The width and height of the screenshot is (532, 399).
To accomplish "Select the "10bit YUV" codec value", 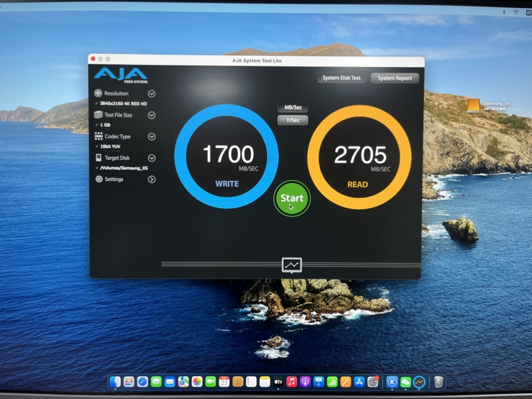I will pos(110,146).
